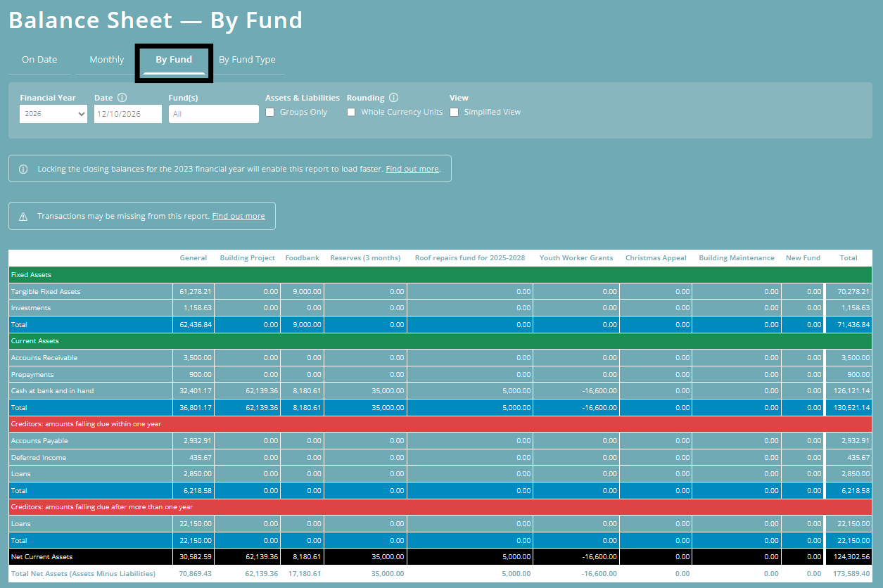Viewport: 883px width, 588px height.
Task: Click the Investments row label
Action: (31, 308)
